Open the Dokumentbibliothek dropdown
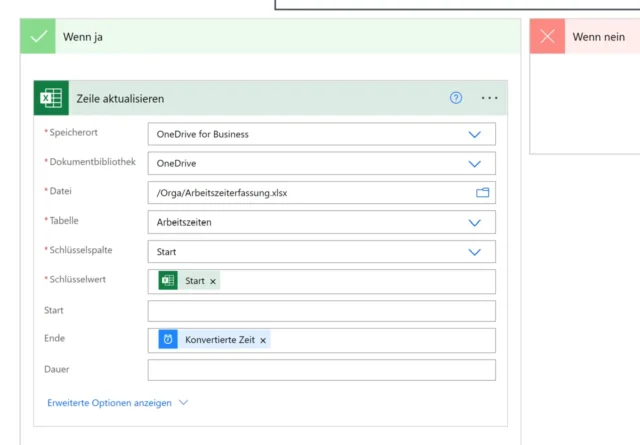Image resolution: width=640 pixels, height=445 pixels. (474, 163)
